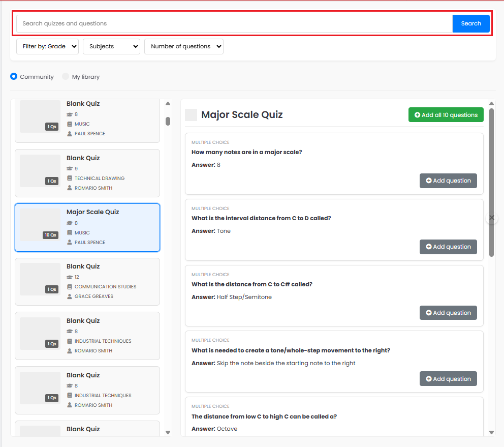This screenshot has width=504, height=447.
Task: Toggle the checkbox next to Major Scale Quiz title
Action: (x=191, y=115)
